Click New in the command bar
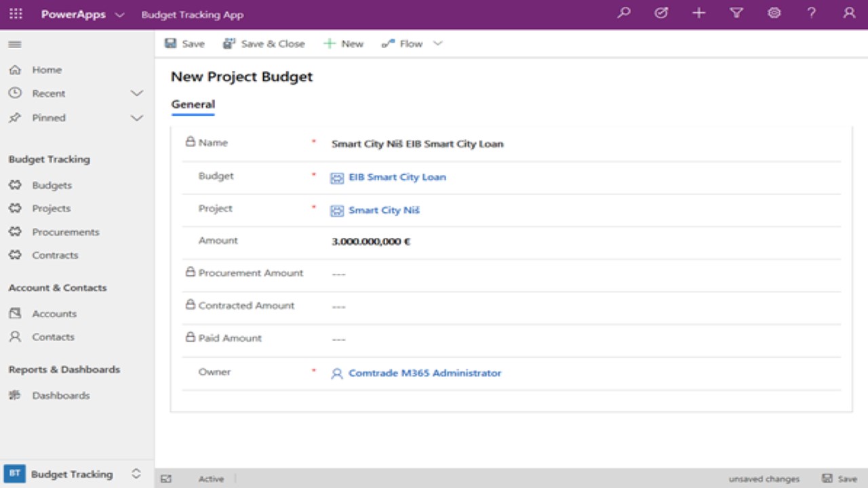This screenshot has height=488, width=868. (343, 43)
